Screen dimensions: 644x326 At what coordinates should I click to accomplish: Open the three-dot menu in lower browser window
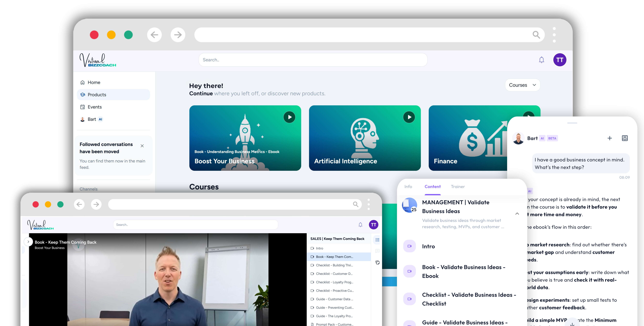368,204
